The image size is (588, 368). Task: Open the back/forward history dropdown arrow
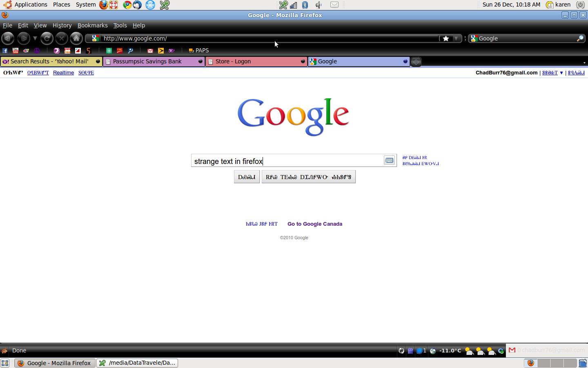coord(35,38)
